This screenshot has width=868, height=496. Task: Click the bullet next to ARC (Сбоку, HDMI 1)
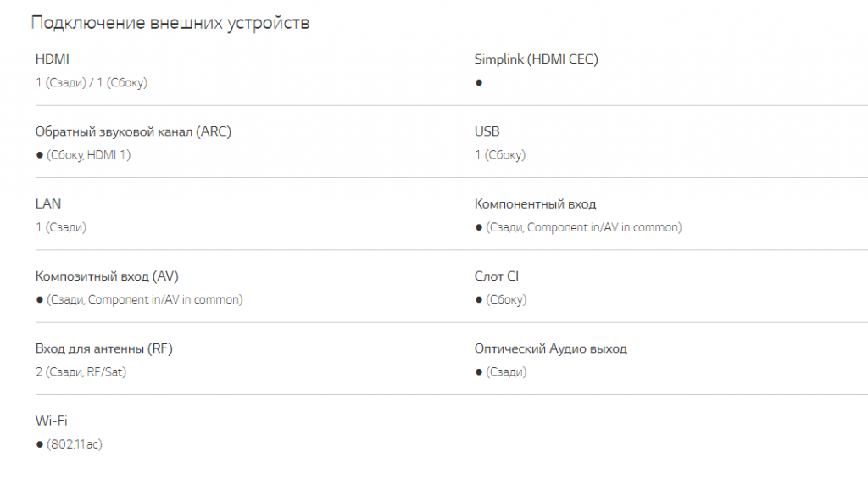[x=39, y=155]
